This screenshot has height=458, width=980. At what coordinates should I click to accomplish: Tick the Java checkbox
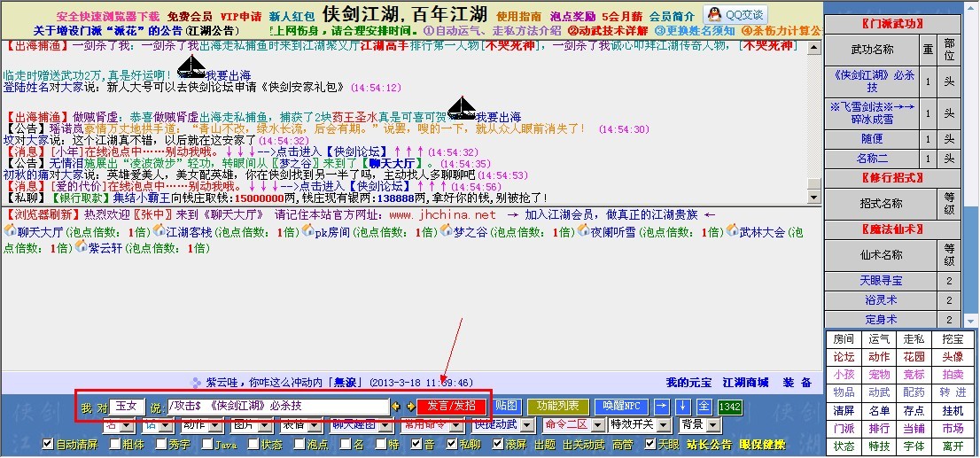pos(206,445)
